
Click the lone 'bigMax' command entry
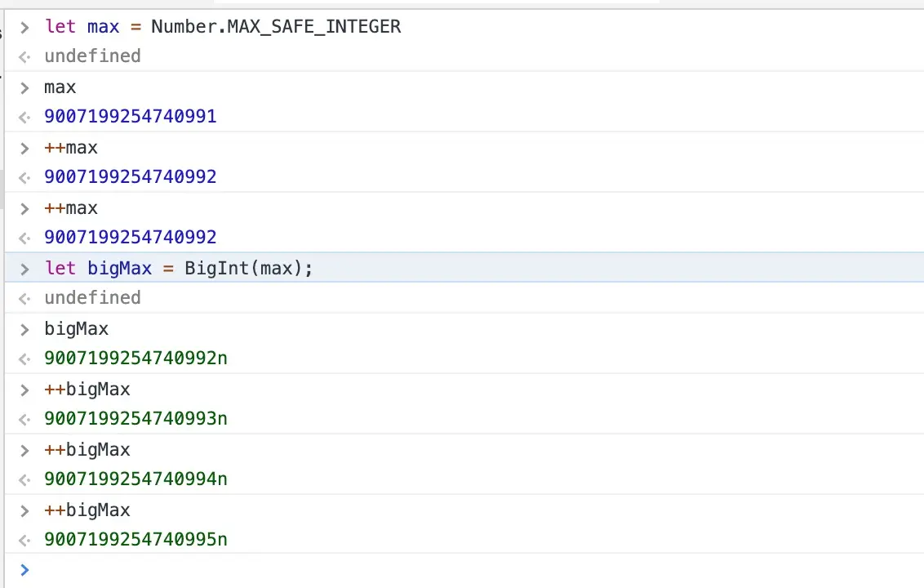(77, 329)
